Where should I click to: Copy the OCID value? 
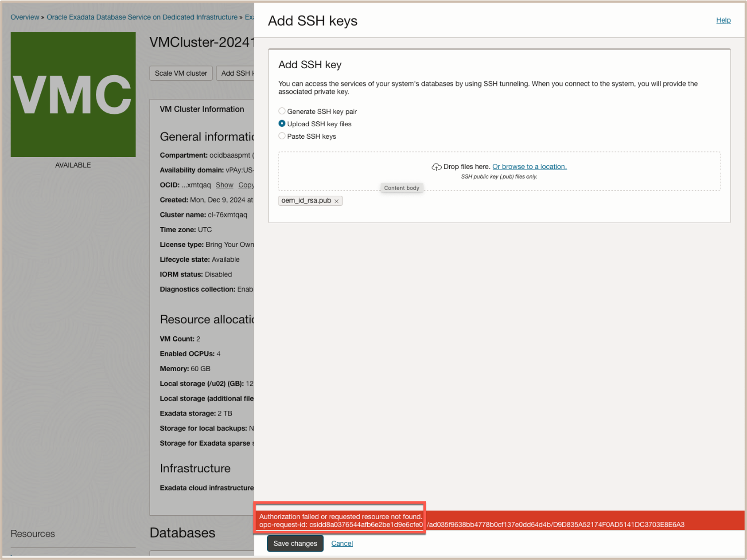tap(246, 185)
